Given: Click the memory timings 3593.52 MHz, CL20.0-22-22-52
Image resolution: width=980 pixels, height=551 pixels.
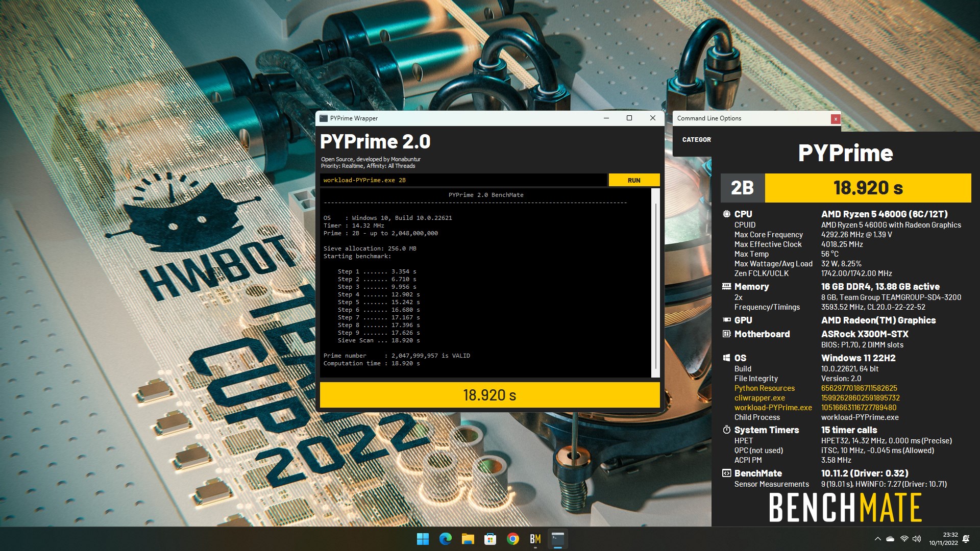Looking at the screenshot, I should click(873, 307).
